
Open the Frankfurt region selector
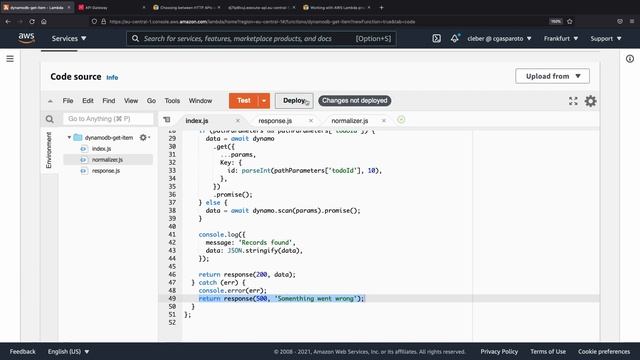pyautogui.click(x=561, y=38)
